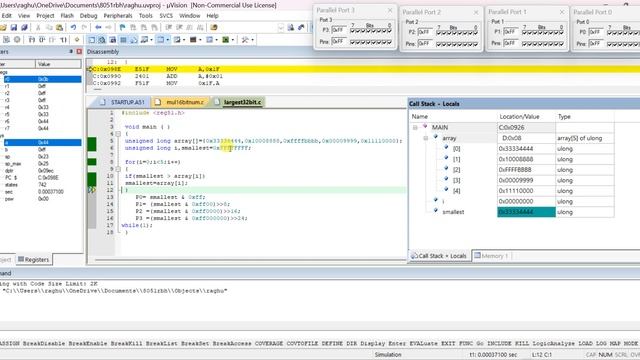The width and height of the screenshot is (640, 360).
Task: Collapse the array node in Locals
Action: coord(426,138)
